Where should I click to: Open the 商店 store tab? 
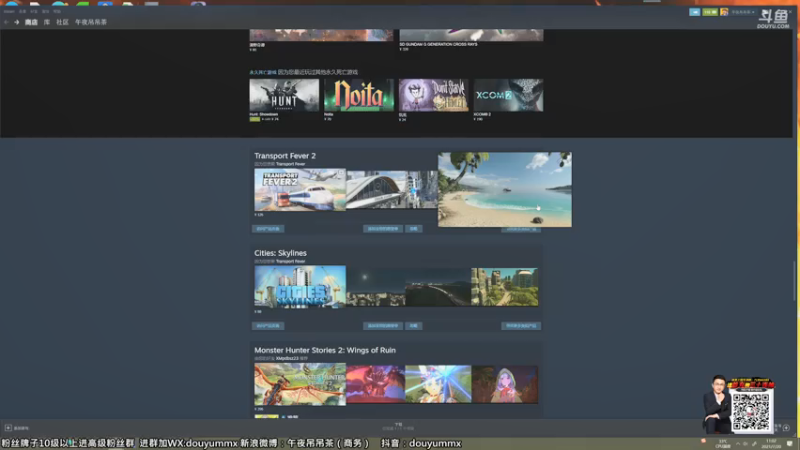point(31,22)
